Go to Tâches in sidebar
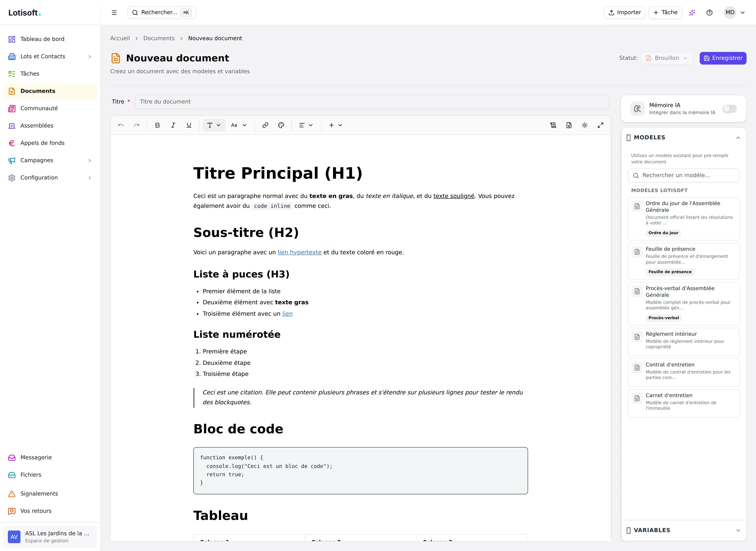This screenshot has width=756, height=551. click(50, 74)
